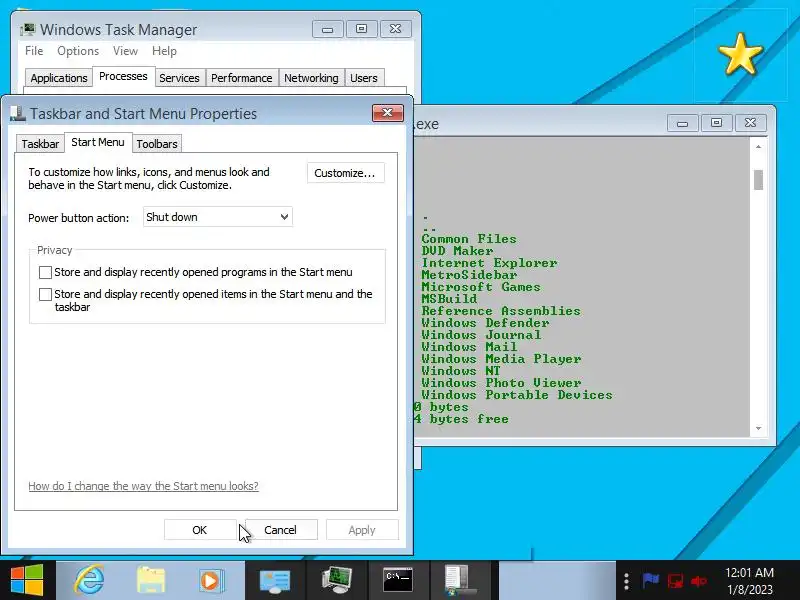The width and height of the screenshot is (800, 600).
Task: Click the Taskbar Properties taskbar icon
Action: pos(459,580)
